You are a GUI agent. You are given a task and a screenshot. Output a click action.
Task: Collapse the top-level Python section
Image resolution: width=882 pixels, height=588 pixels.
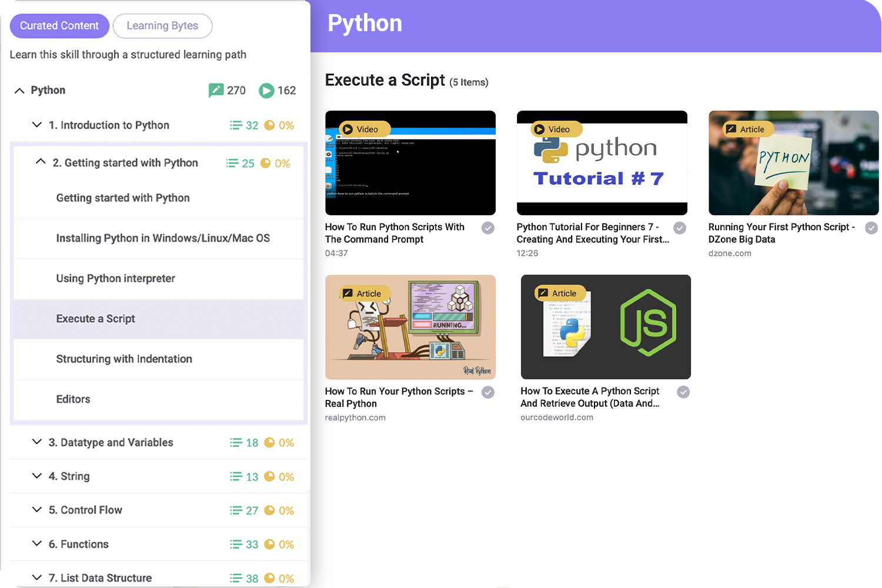point(19,91)
